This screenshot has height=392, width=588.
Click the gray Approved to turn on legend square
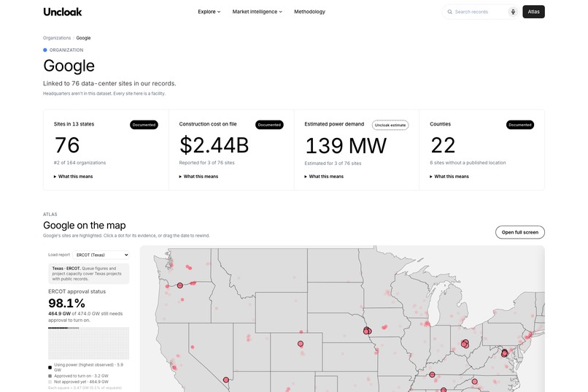[x=50, y=376]
